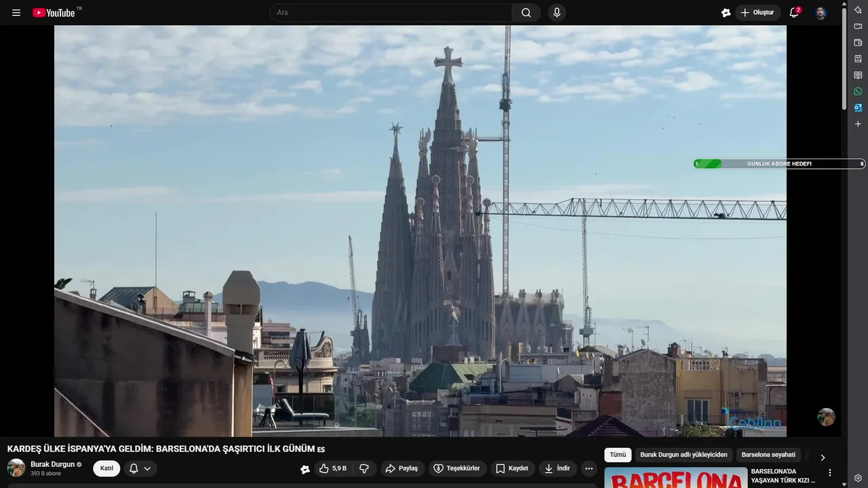Like the video with 5,9 B likes
This screenshot has width=868, height=488.
click(x=333, y=468)
